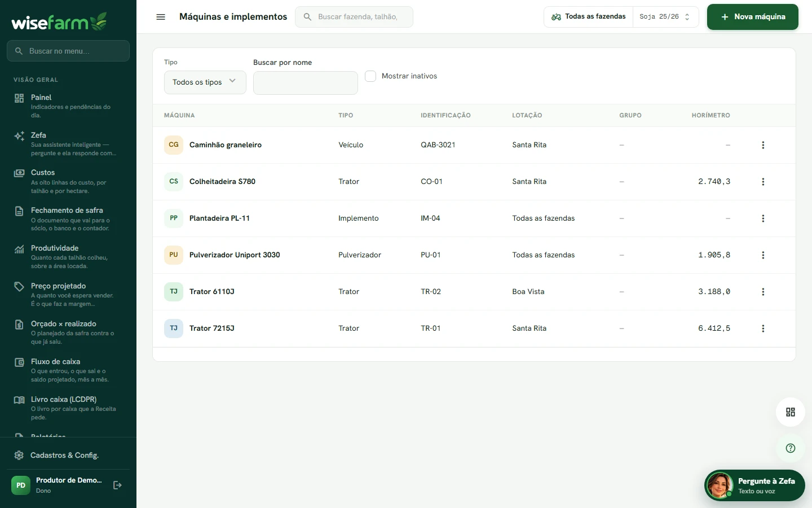Click the HORÍMETRO column header
This screenshot has height=508, width=812.
click(710, 115)
